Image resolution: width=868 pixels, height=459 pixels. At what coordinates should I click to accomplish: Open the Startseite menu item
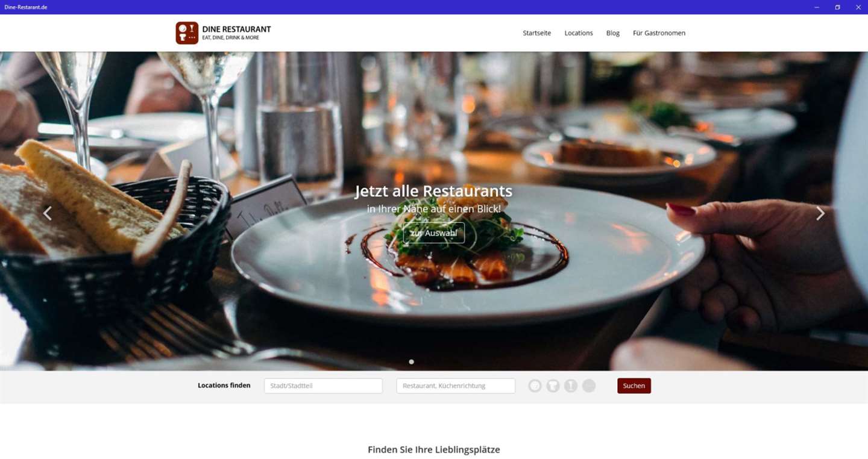(536, 33)
